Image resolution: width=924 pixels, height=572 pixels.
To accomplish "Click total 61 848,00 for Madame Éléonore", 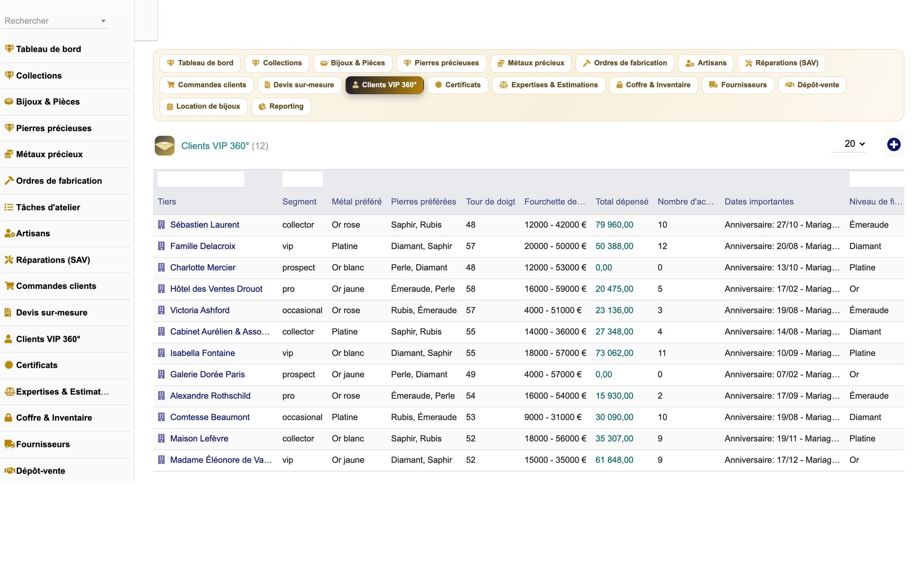I will tap(614, 460).
